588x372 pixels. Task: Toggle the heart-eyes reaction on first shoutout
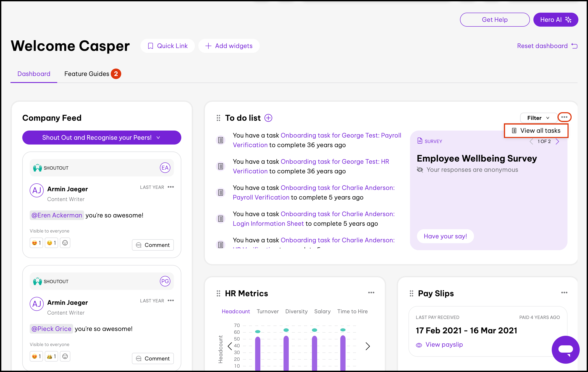click(36, 243)
